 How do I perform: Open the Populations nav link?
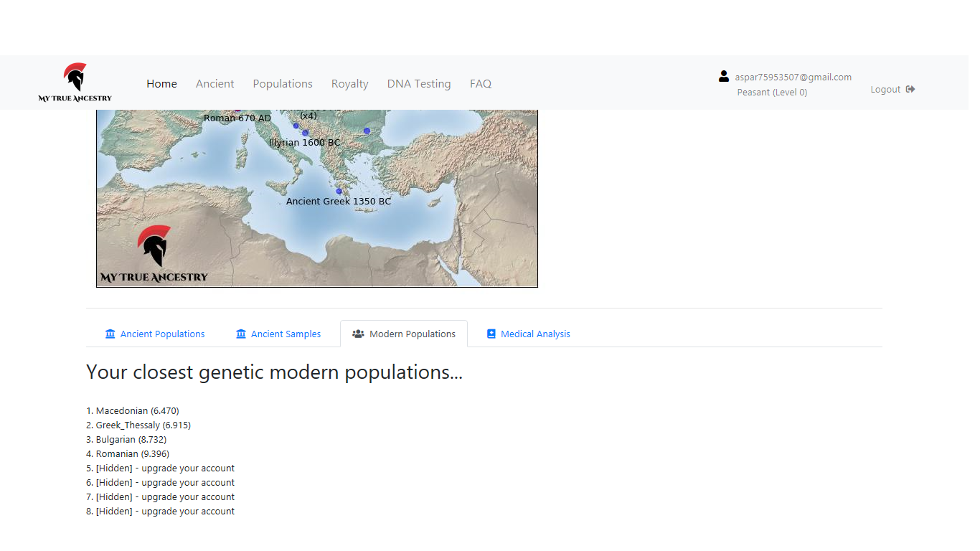[x=283, y=83]
